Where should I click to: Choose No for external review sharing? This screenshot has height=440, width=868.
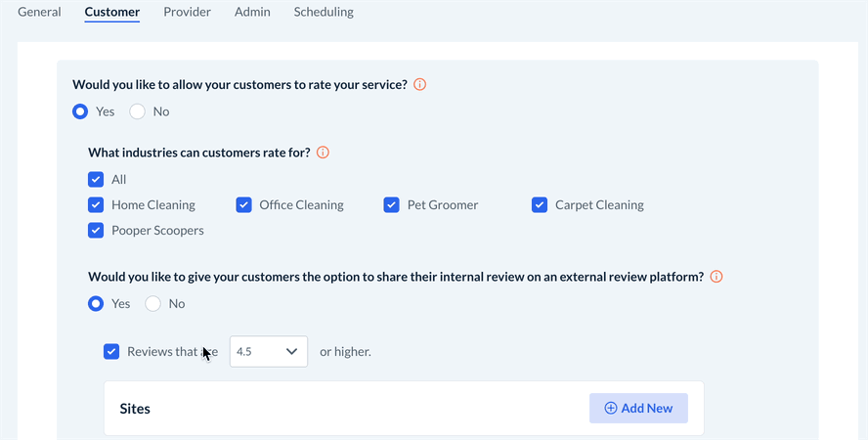coord(153,304)
